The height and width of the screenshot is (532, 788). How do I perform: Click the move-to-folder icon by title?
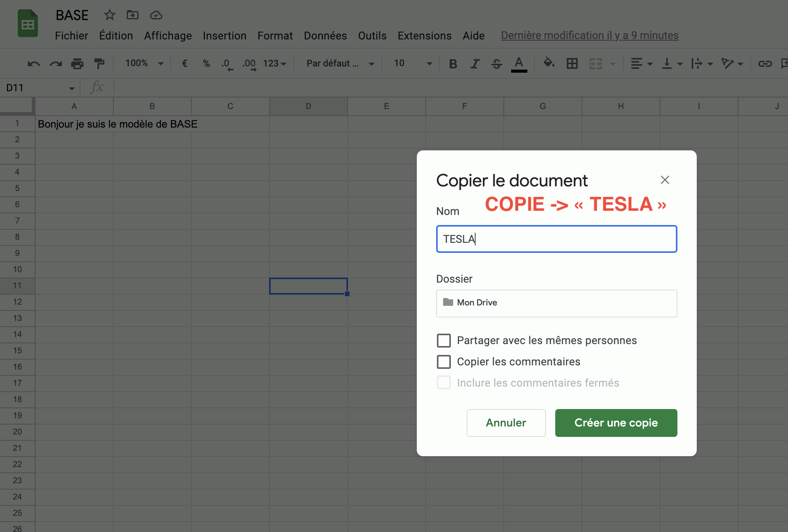[133, 15]
